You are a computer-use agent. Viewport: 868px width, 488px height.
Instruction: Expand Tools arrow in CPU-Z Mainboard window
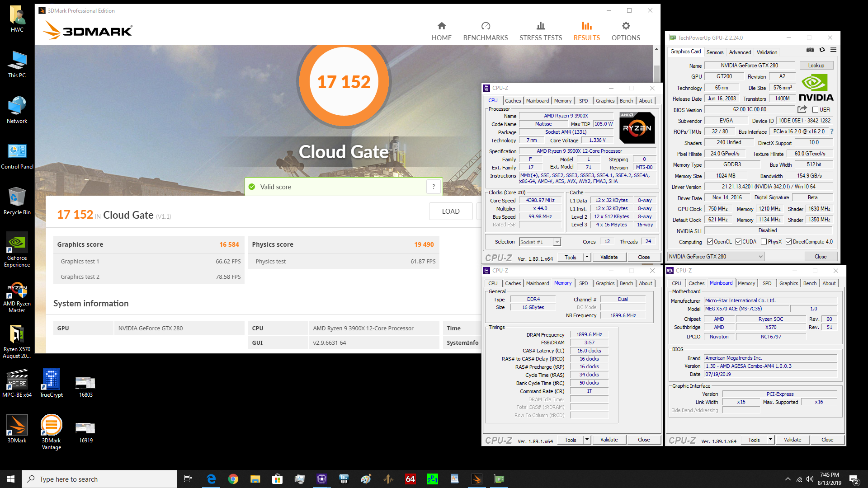click(770, 440)
